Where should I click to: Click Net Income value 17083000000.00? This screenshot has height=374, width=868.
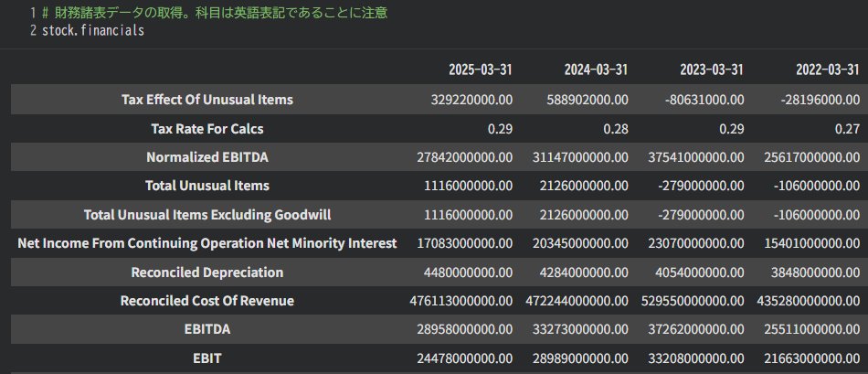point(465,243)
